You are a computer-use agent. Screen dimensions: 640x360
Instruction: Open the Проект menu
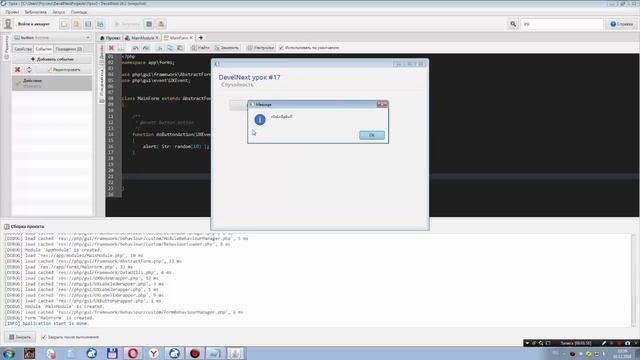pyautogui.click(x=12, y=12)
